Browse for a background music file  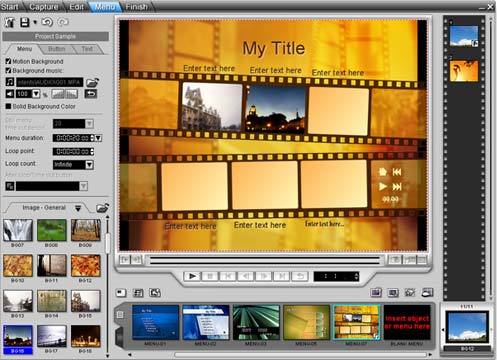[93, 82]
